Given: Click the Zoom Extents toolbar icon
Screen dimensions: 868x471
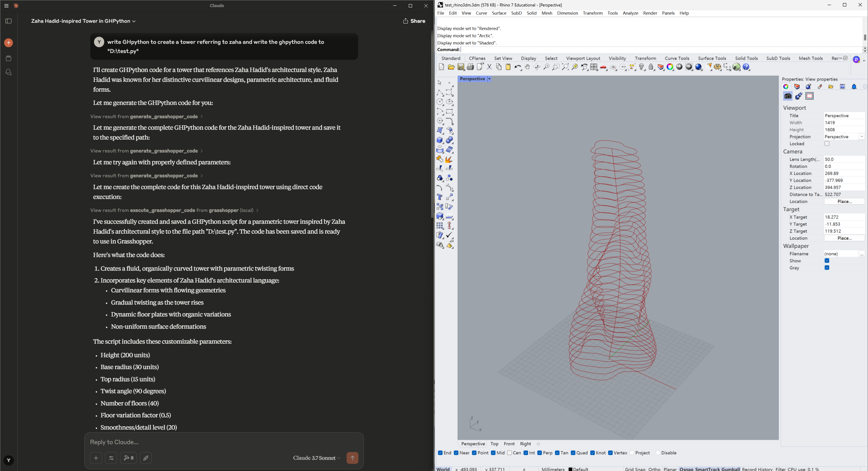Looking at the screenshot, I should coord(565,67).
